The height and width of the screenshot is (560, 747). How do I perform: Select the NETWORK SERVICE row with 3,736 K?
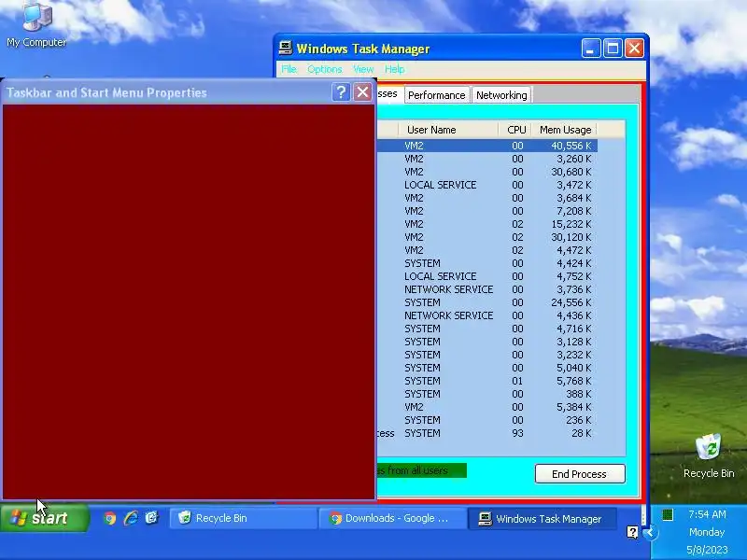(486, 289)
